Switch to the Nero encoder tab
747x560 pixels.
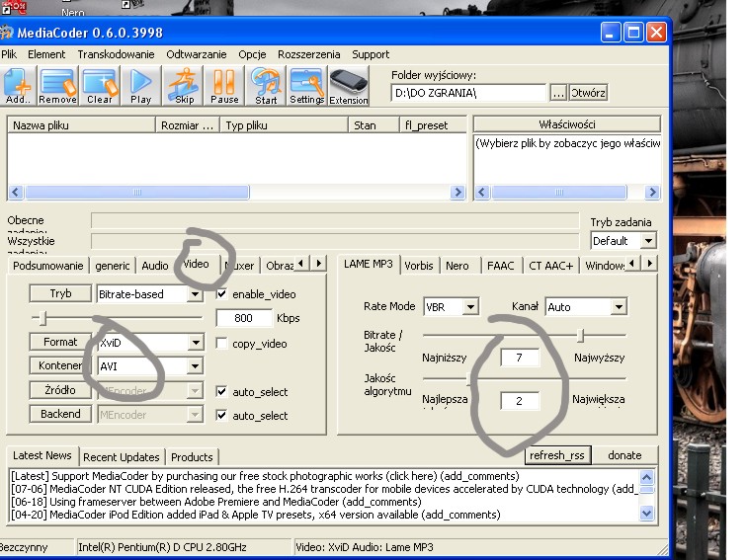(456, 266)
